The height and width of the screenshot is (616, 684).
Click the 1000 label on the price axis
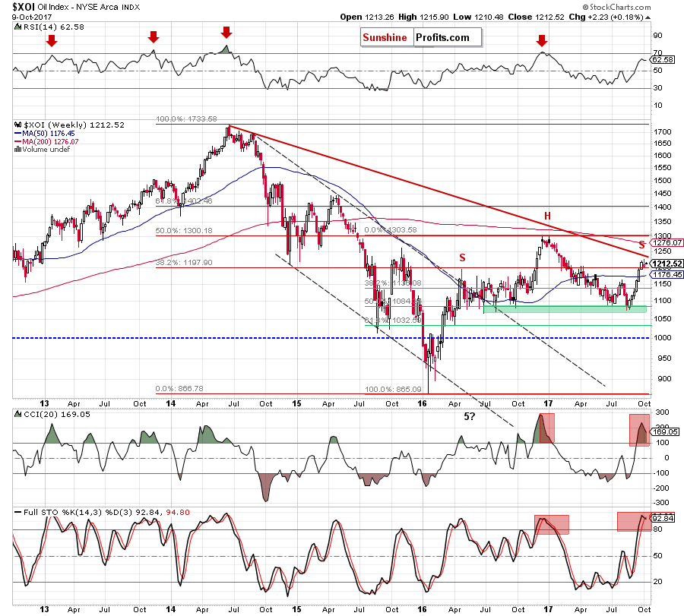[662, 338]
